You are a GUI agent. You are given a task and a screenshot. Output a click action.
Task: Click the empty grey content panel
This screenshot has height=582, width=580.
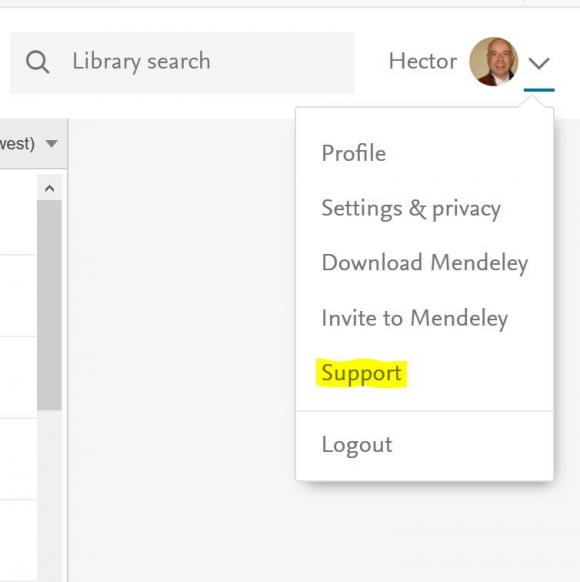[181, 349]
